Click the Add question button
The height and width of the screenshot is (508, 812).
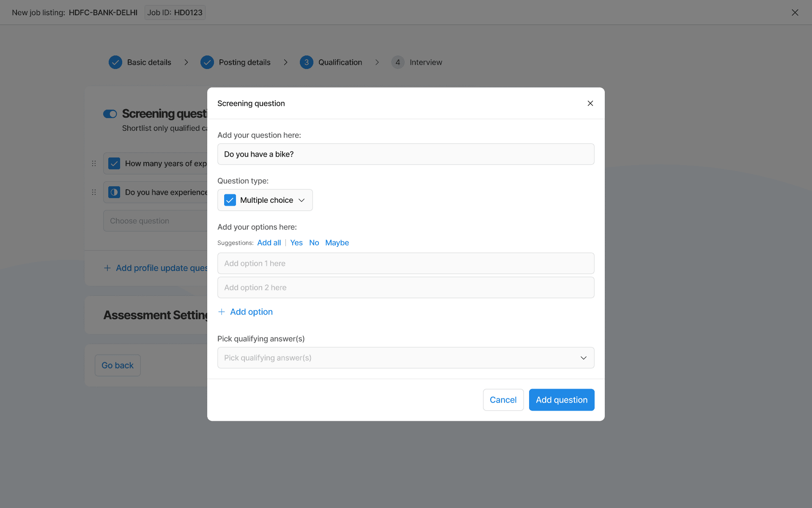[x=561, y=400]
